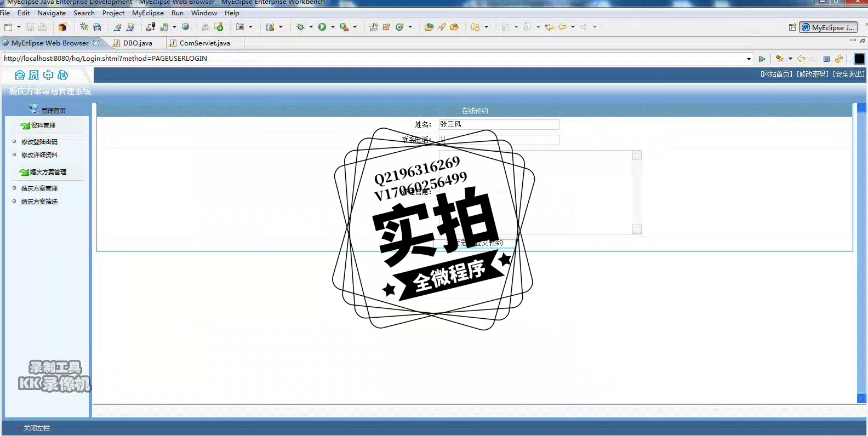Click the green Run button icon
The image size is (868, 436).
(x=322, y=27)
